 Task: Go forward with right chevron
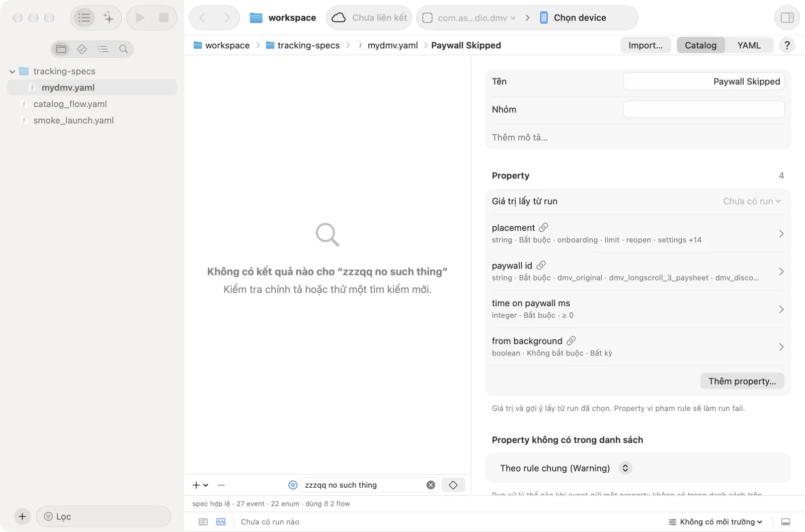click(x=227, y=18)
